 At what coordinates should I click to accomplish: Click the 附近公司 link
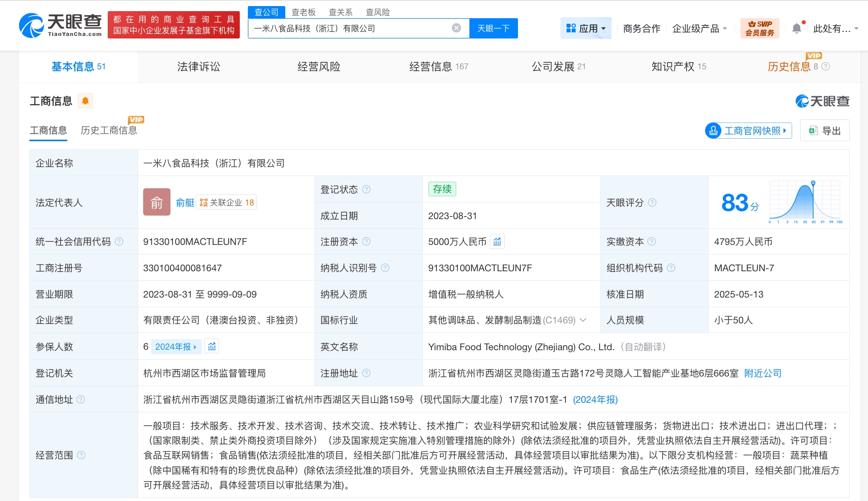762,373
